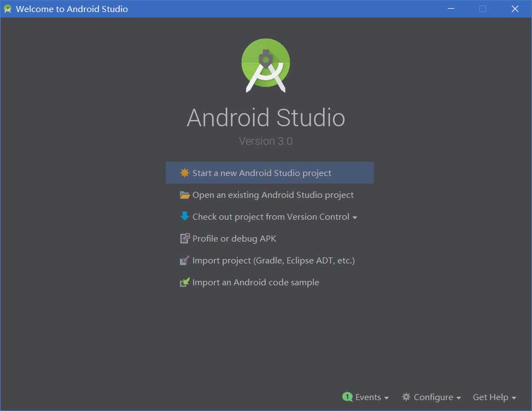Click the orange starburst new project icon
Screen dimensions: 532x411
point(184,173)
